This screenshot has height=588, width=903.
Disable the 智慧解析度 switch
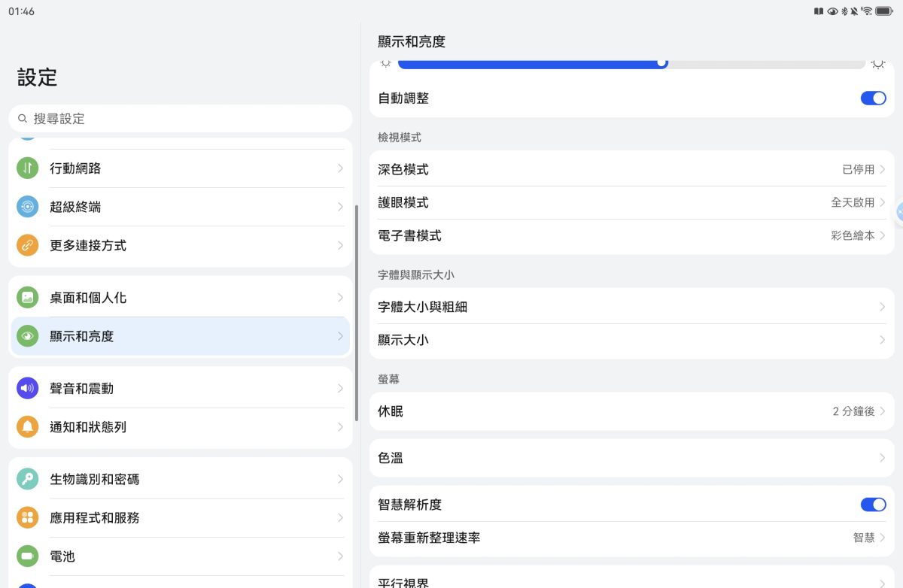point(873,505)
